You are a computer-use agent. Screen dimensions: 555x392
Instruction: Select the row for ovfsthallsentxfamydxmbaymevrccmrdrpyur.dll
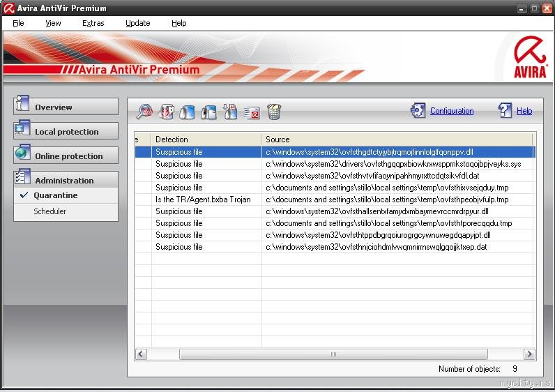pyautogui.click(x=335, y=211)
